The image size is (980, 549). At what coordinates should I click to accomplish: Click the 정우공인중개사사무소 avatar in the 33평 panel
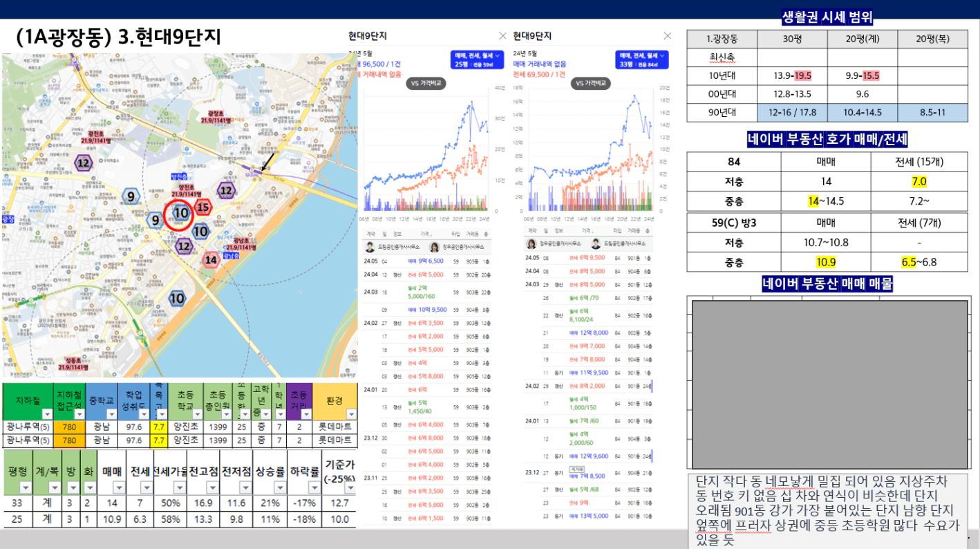click(533, 244)
